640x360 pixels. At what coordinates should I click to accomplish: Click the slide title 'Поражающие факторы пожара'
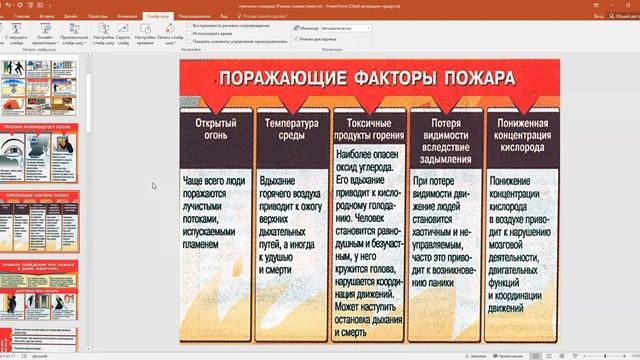click(367, 78)
